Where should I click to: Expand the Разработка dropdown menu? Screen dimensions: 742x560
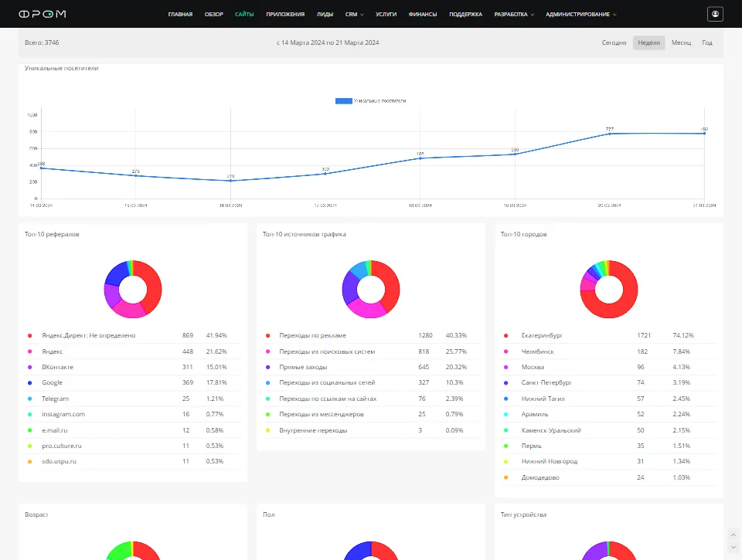tap(514, 14)
